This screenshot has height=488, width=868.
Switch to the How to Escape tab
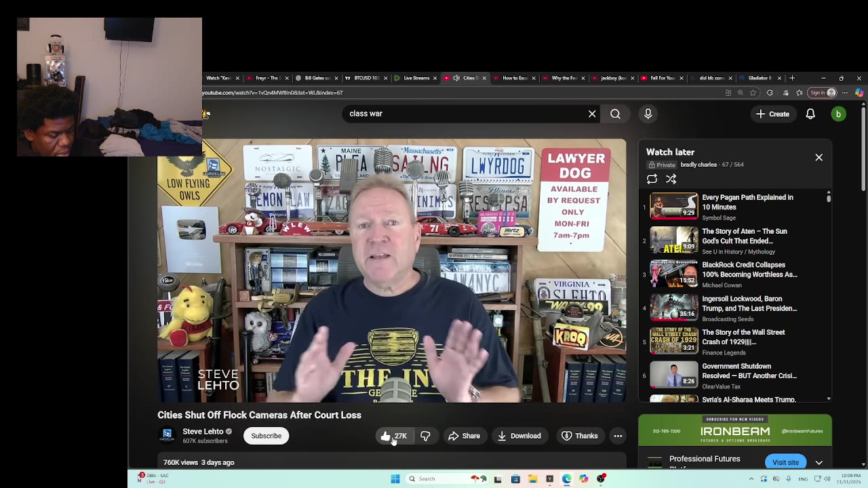(x=515, y=78)
